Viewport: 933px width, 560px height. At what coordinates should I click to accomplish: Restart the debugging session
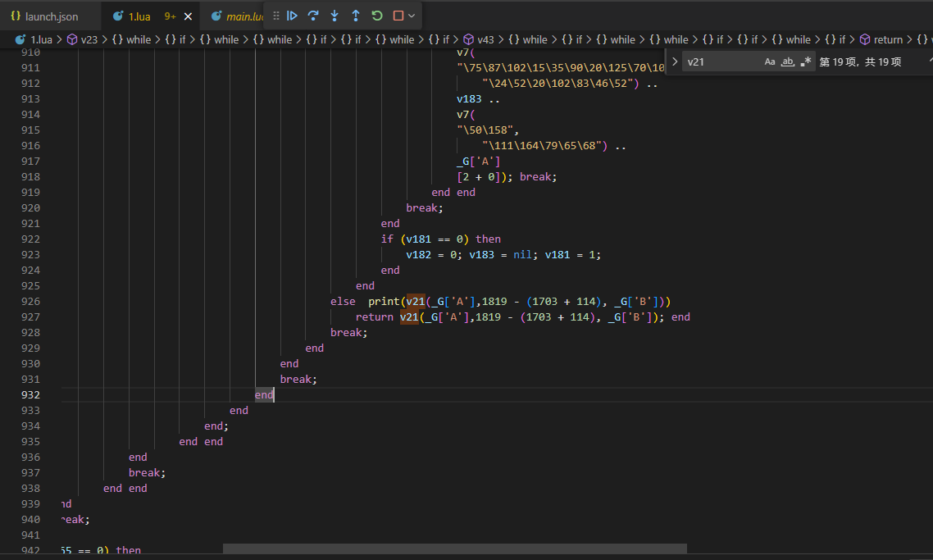(377, 16)
